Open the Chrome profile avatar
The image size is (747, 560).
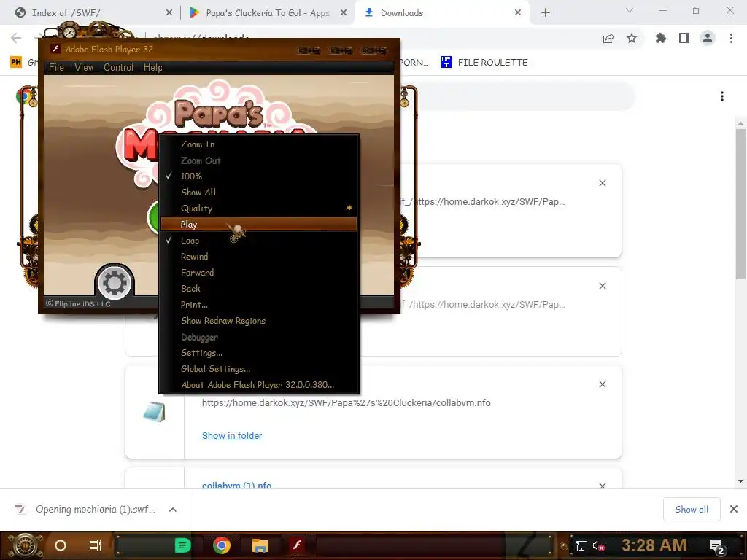(x=708, y=38)
